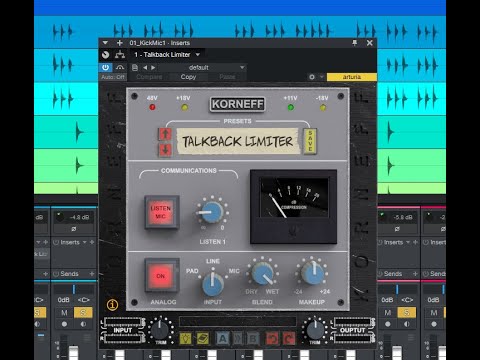This screenshot has width=480, height=360.
Task: Click the sidechain icon next to power button
Action: (120, 68)
